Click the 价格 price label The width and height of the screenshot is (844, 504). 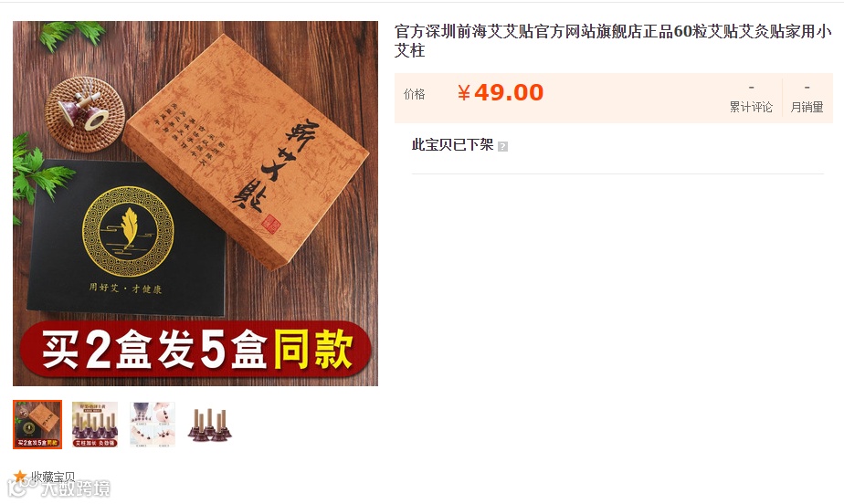coord(415,94)
